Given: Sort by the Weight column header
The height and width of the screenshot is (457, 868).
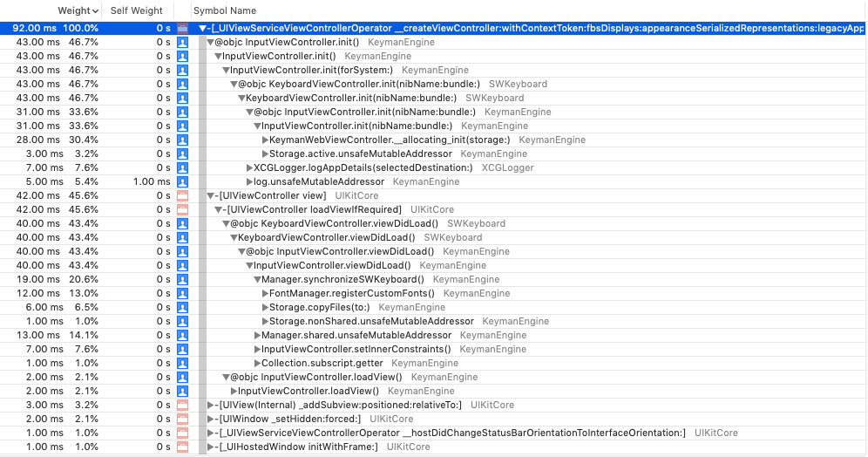Looking at the screenshot, I should click(x=78, y=10).
